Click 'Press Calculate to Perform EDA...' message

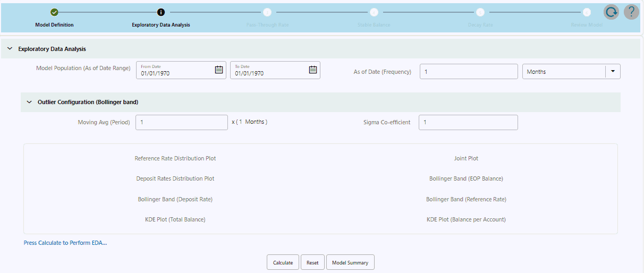65,243
